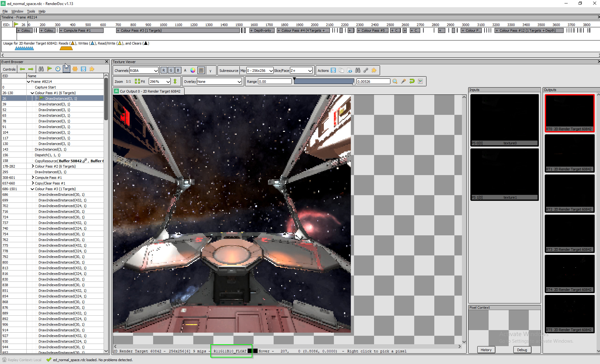Open the zoom percentage 296% dropdown

[160, 82]
